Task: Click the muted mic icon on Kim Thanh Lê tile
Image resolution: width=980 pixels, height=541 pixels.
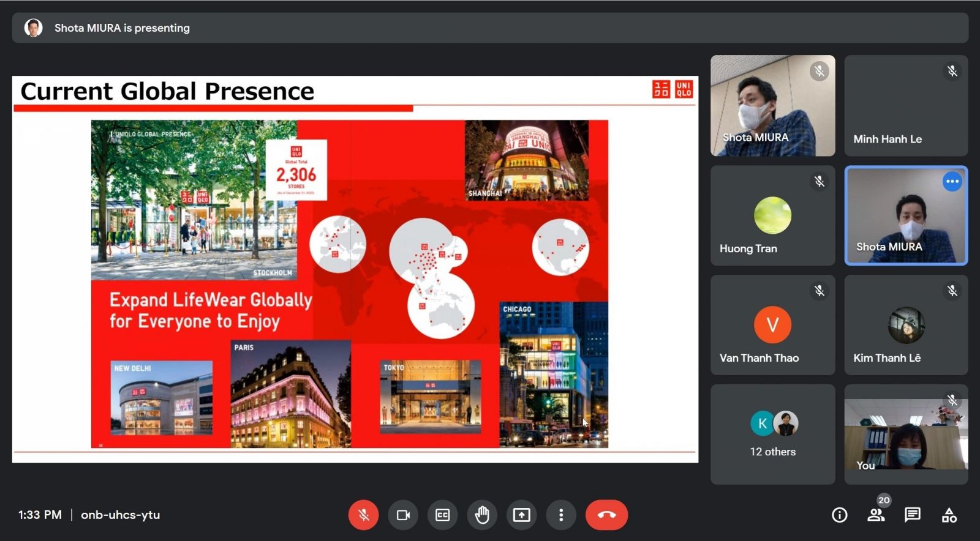Action: pyautogui.click(x=952, y=291)
